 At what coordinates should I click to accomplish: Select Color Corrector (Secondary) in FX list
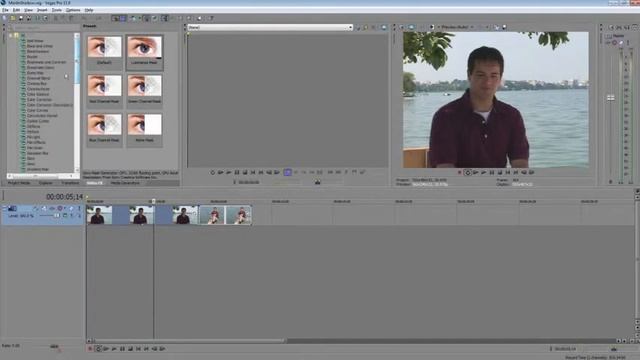point(49,105)
